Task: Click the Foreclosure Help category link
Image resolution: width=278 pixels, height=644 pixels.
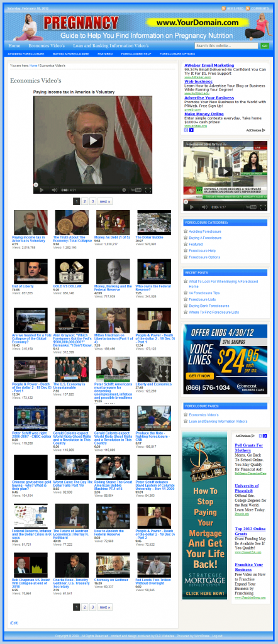Action: point(202,250)
